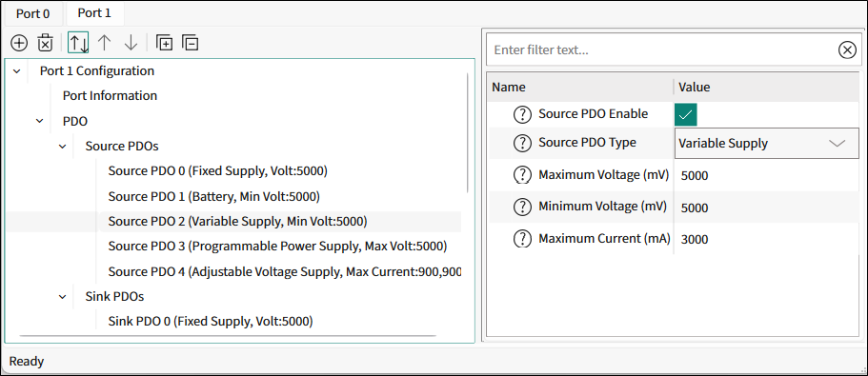This screenshot has width=868, height=376.
Task: Switch to the Port 0 tab
Action: pos(32,14)
